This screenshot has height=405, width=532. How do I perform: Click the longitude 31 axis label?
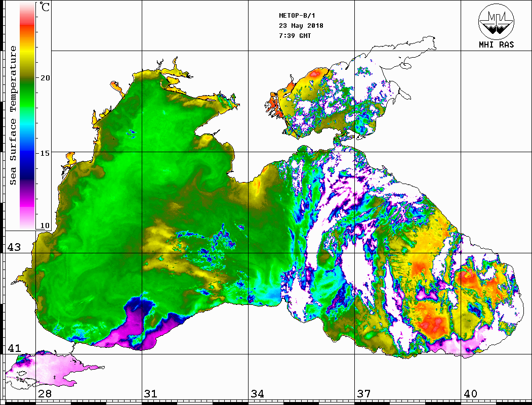(x=151, y=394)
